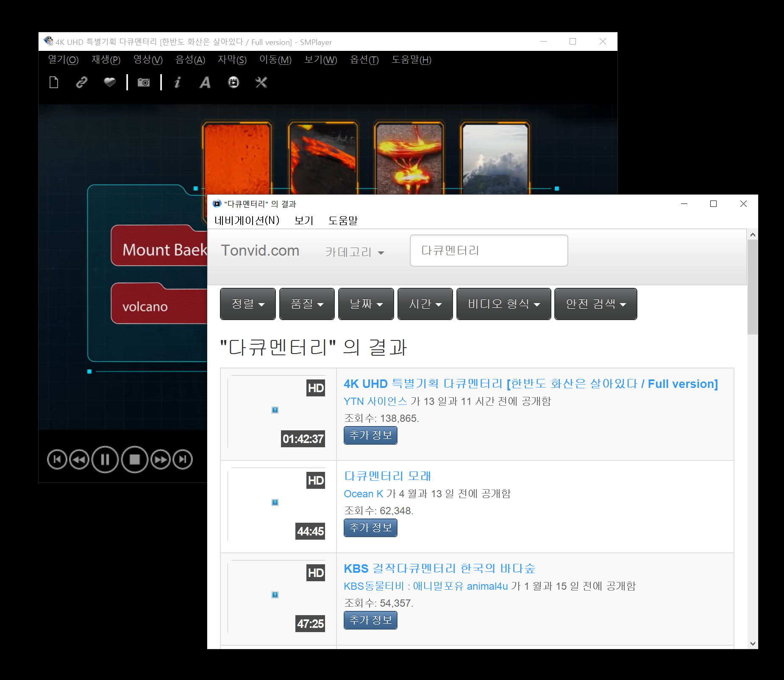Open the Favorites heart icon
Screen dimensions: 784x680
pos(109,82)
